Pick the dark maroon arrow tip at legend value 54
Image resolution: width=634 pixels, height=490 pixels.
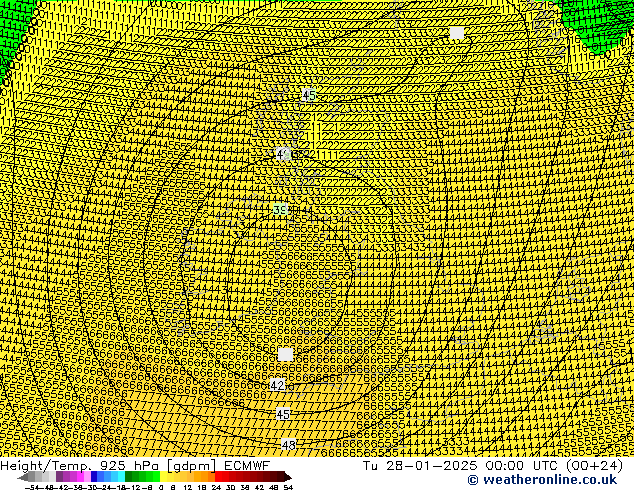click(288, 477)
